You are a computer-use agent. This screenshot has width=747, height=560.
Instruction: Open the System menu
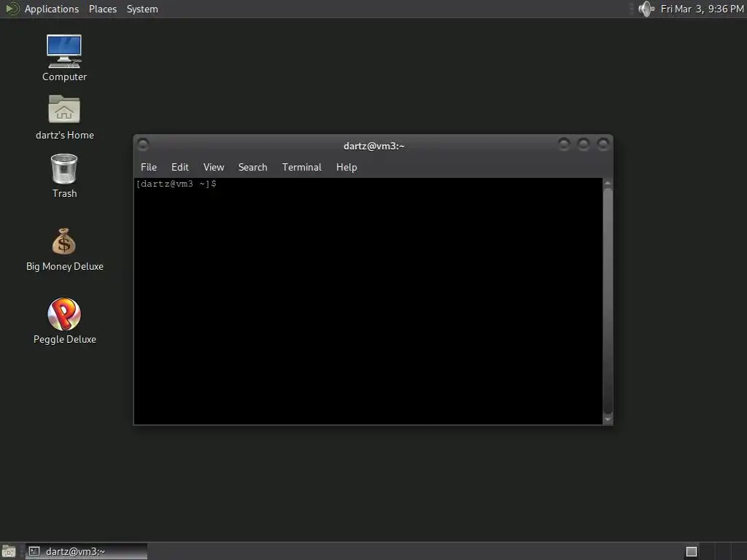coord(142,9)
